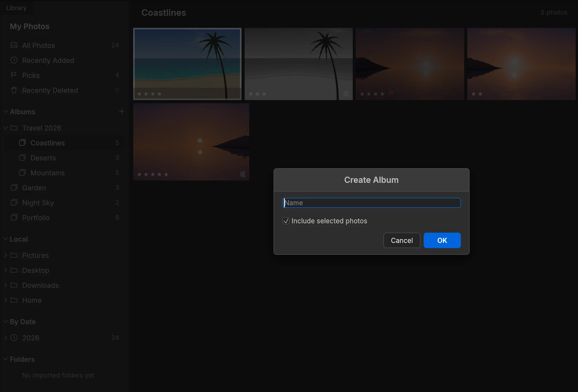This screenshot has height=392, width=578.
Task: Click the Garden album icon
Action: 14,188
